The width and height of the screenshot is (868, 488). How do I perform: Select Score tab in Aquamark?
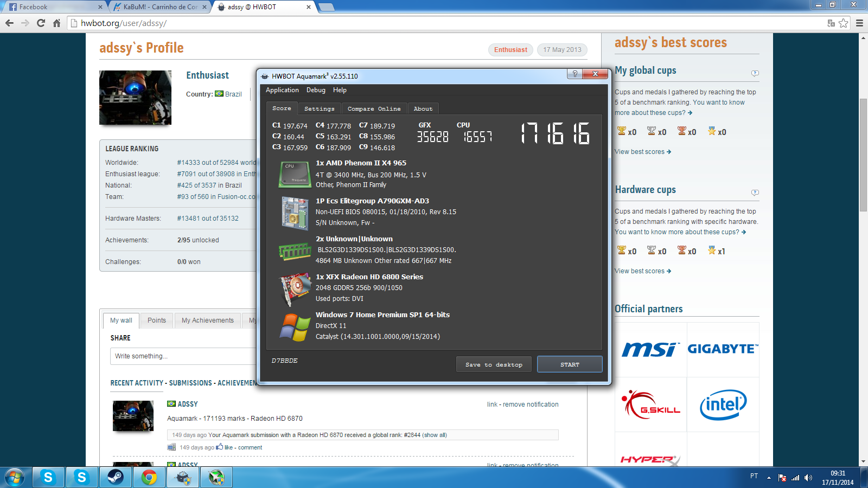tap(282, 108)
